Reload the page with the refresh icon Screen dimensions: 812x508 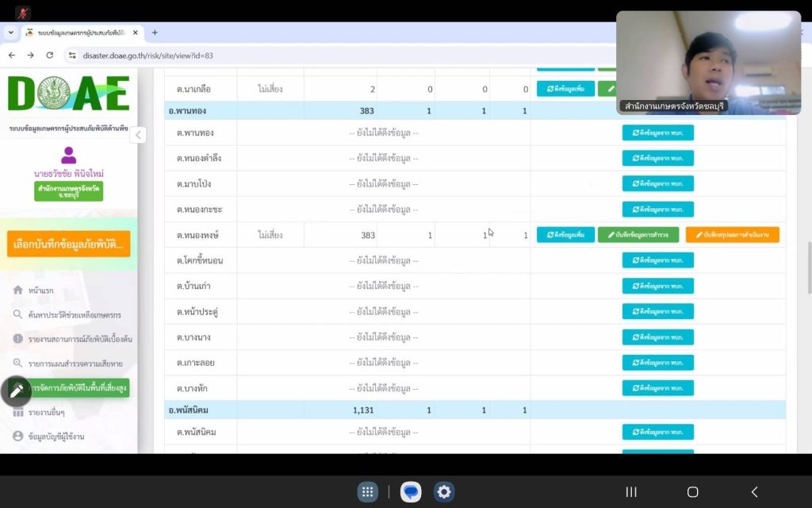click(50, 56)
